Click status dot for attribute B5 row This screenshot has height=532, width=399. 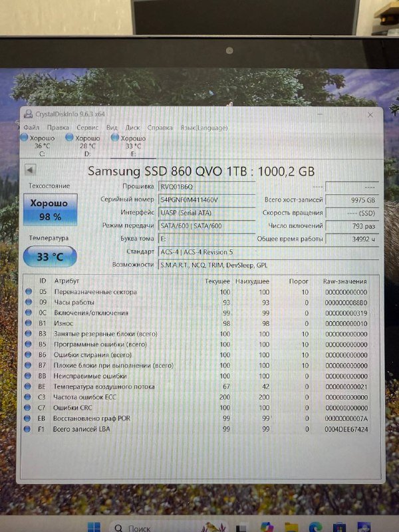click(x=29, y=344)
